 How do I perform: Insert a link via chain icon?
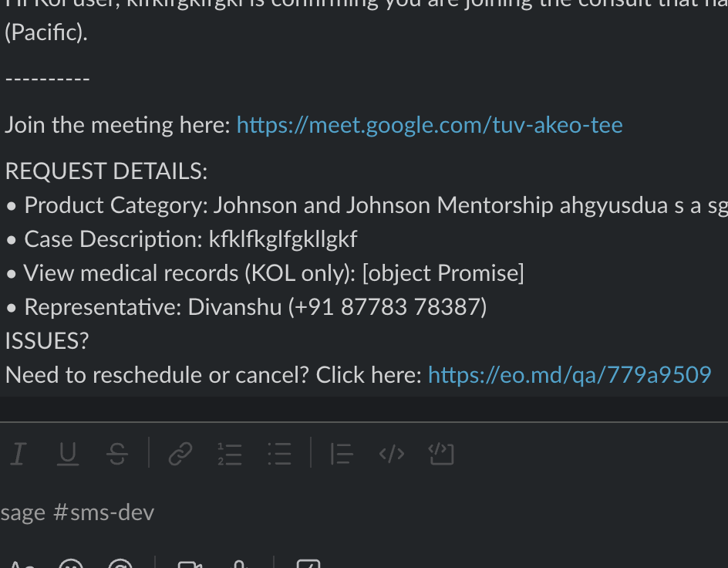180,454
